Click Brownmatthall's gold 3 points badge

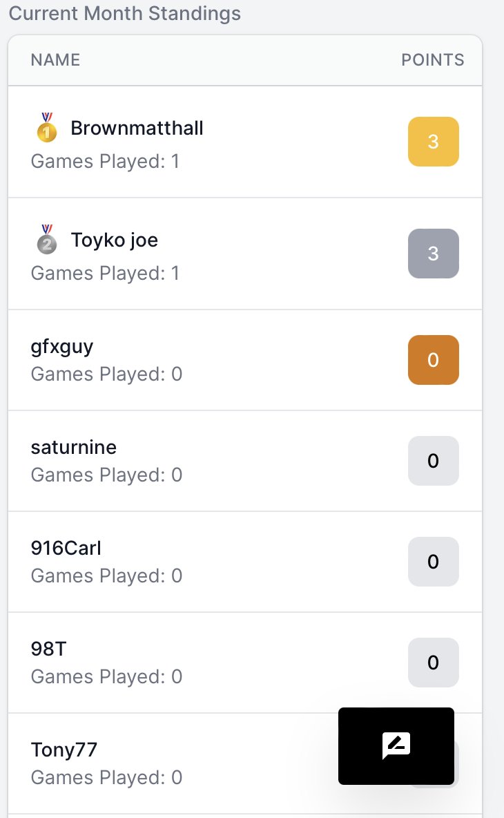(433, 142)
